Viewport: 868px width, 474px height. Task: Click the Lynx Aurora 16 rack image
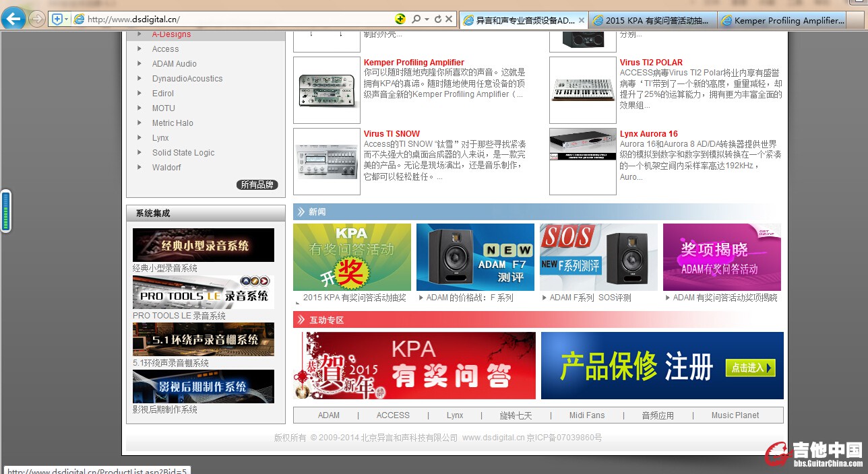click(583, 162)
